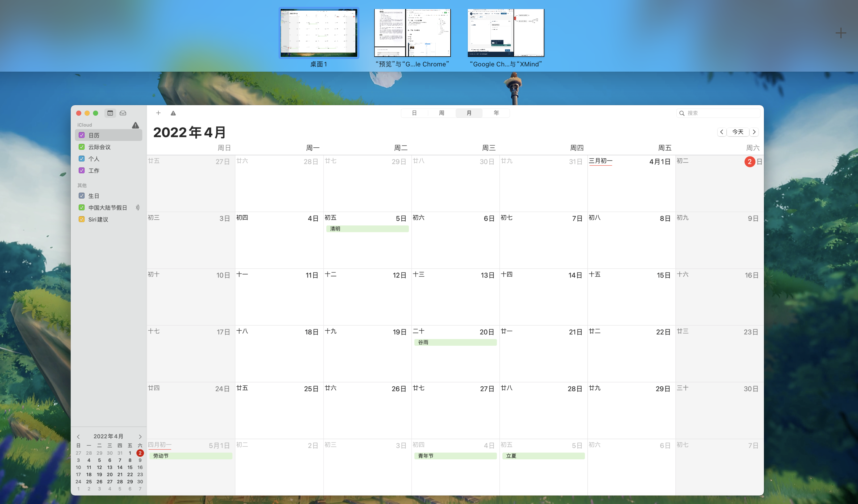
Task: Click date 26 in the mini calendar
Action: coord(99,481)
